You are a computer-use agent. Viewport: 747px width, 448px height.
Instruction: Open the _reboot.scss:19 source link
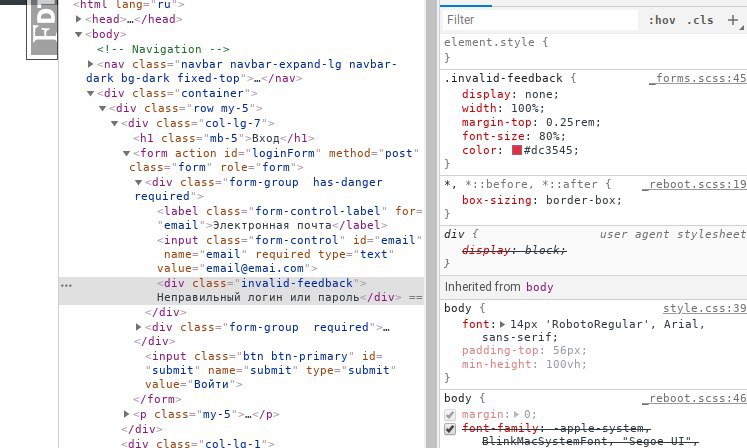tap(694, 184)
